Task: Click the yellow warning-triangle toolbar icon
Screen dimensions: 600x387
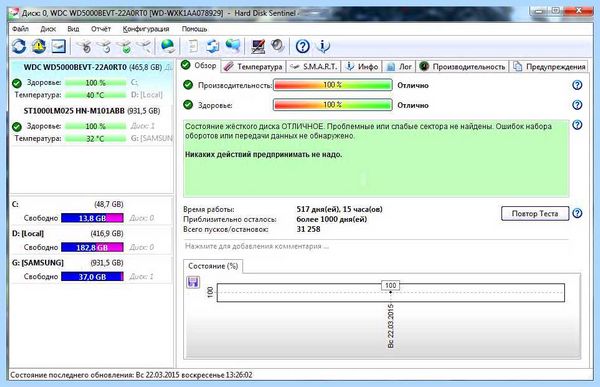Action: pyautogui.click(x=39, y=46)
